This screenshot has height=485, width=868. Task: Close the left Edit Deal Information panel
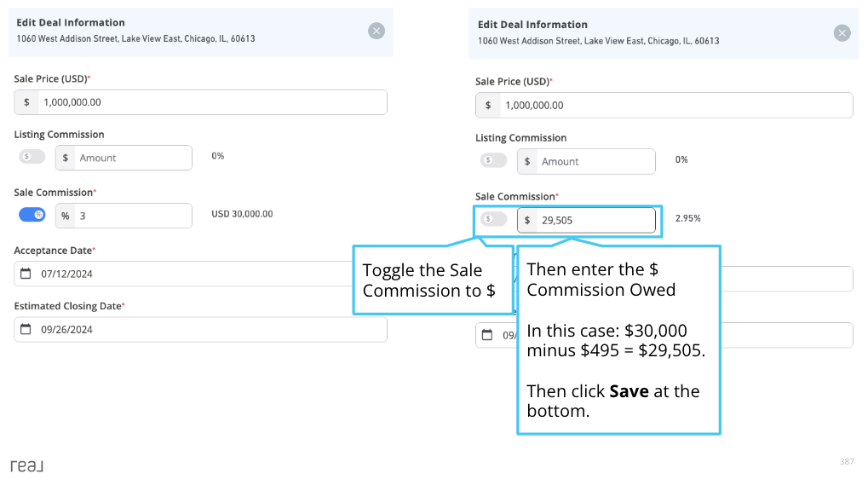click(x=377, y=31)
